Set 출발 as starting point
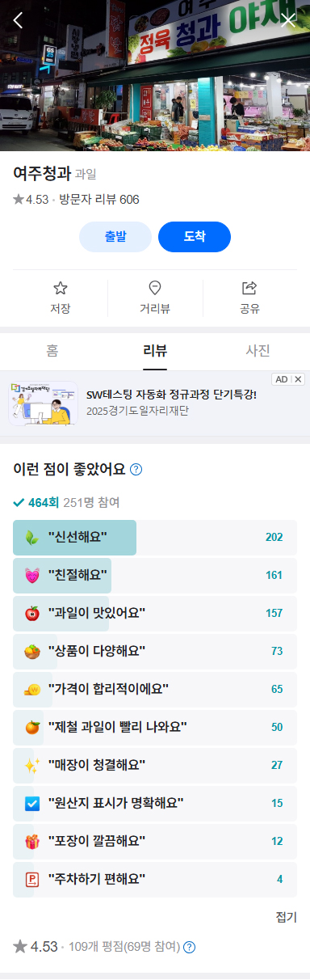The image size is (310, 980). [115, 237]
